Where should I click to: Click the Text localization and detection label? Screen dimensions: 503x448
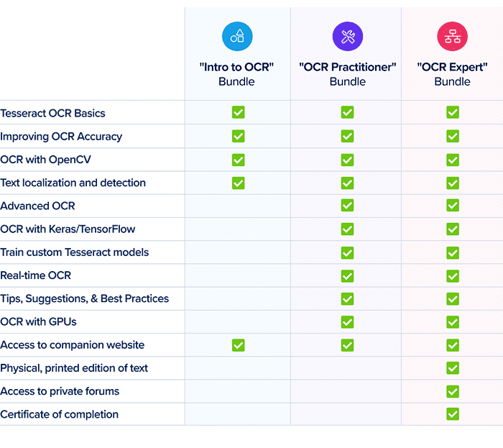[73, 183]
